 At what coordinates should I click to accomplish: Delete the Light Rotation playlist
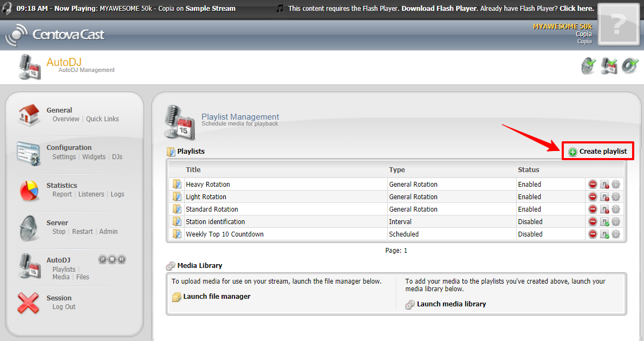coord(593,197)
